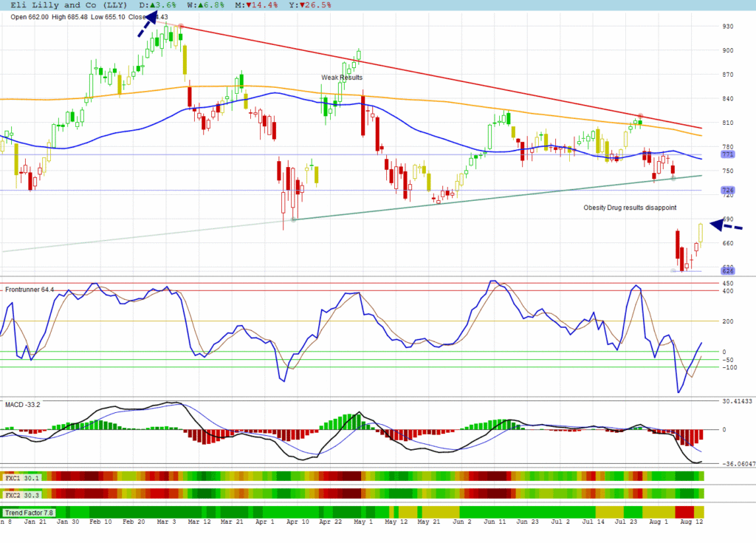Click the "Aug 12" date label
Image resolution: width=756 pixels, height=543 pixels.
click(691, 522)
